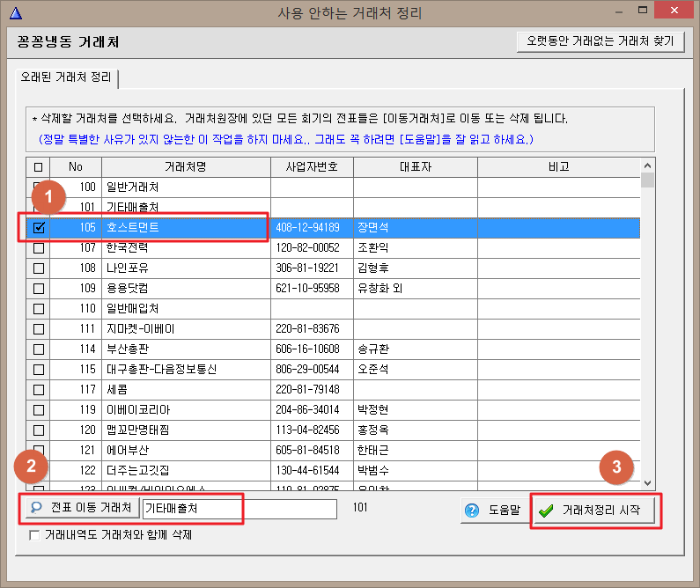Screen dimensions: 700x588
Task: Toggle the select-all checkbox in table header
Action: coord(39,167)
